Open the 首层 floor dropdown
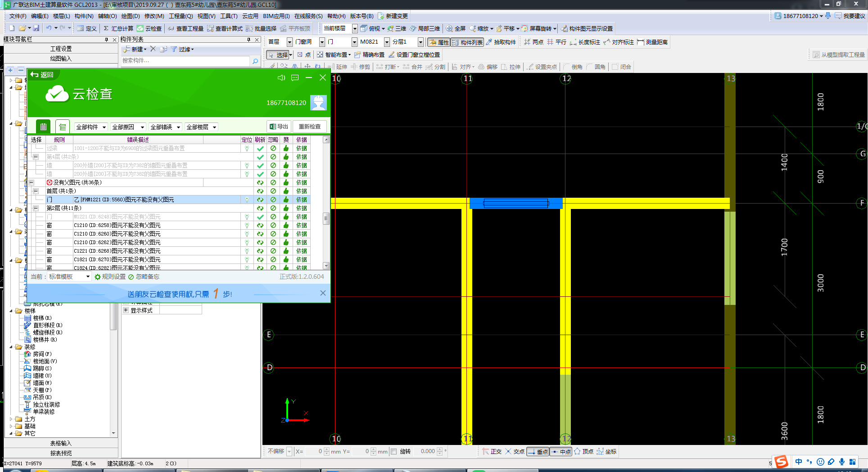The height and width of the screenshot is (472, 868). click(x=289, y=42)
